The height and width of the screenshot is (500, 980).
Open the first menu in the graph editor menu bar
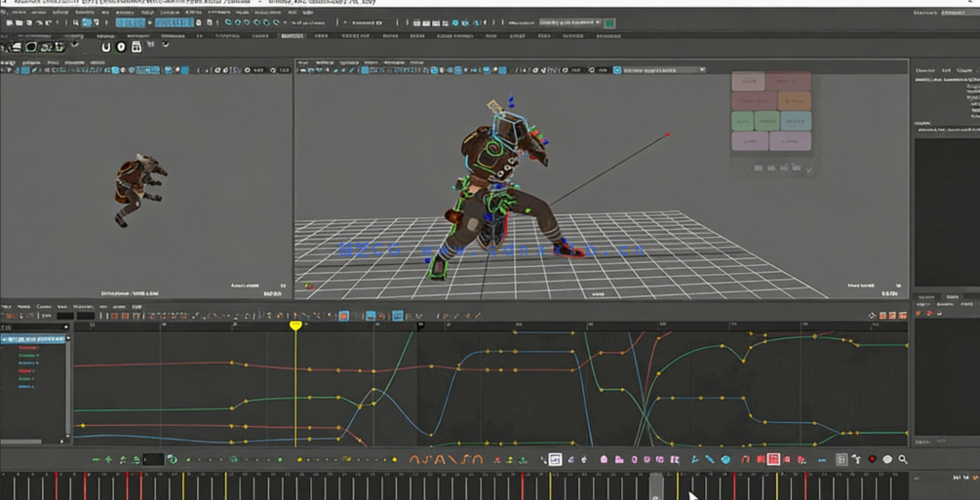[8, 306]
